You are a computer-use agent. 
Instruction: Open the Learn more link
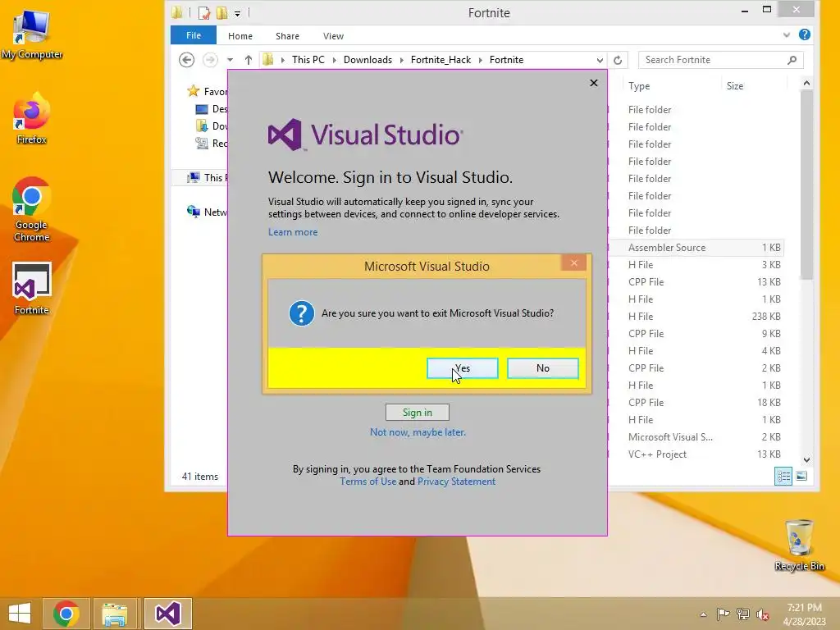[x=293, y=232]
